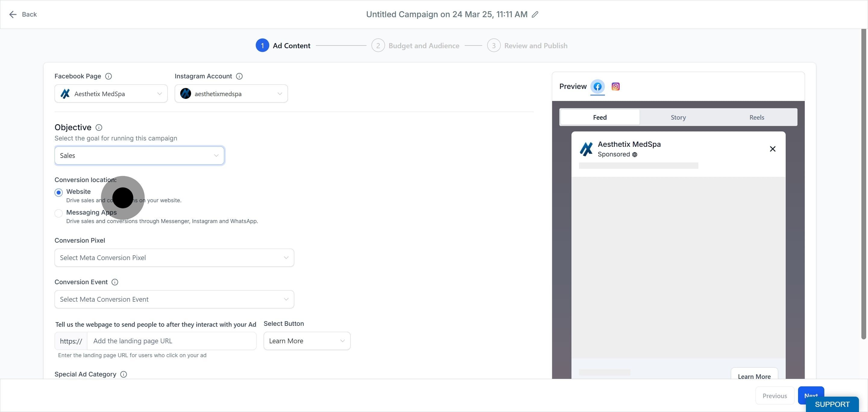Click the Back arrow icon
Screen dimensions: 868x412
click(x=13, y=14)
